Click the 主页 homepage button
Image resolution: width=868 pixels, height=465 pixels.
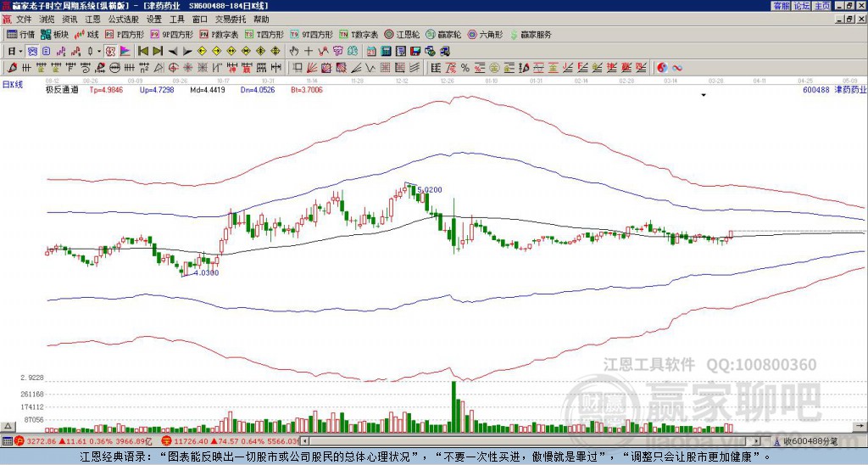point(821,6)
